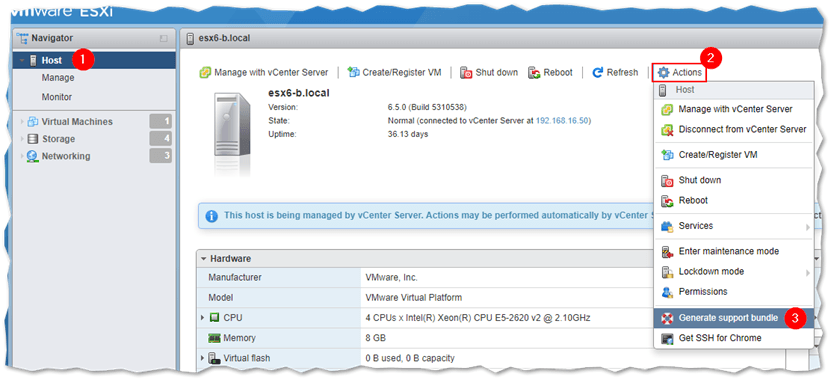Viewport: 831px width, 380px height.
Task: Collapse the Hardware section
Action: point(204,259)
